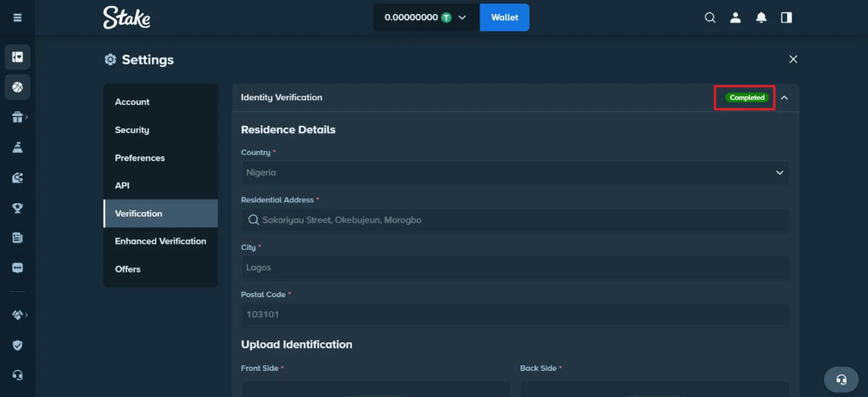Open the notifications bell icon
Image resolution: width=868 pixels, height=397 pixels.
761,17
